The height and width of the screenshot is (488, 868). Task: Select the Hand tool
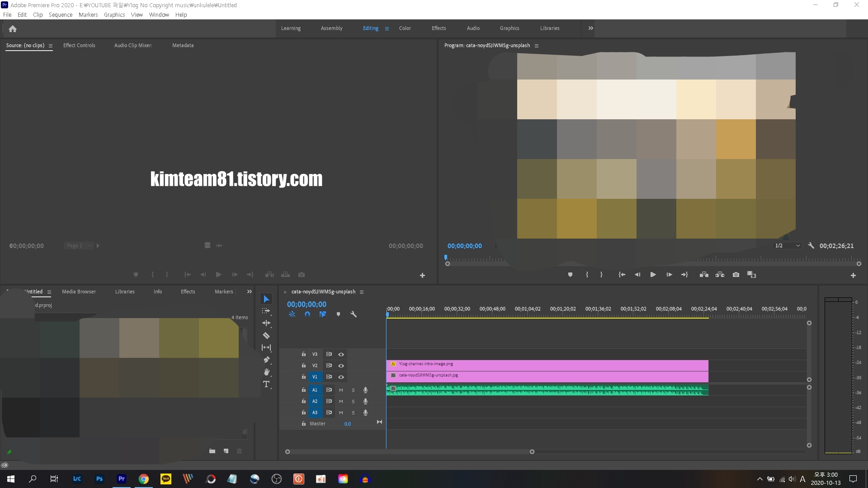click(x=266, y=372)
